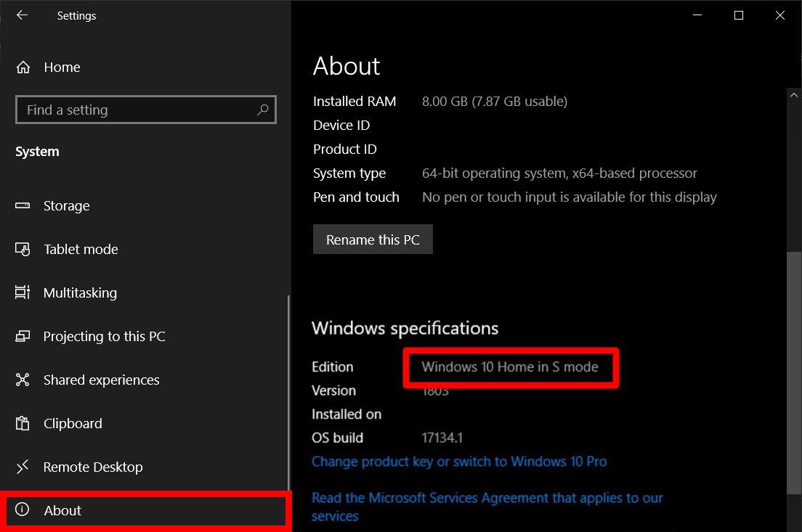
Task: Click the main content vertical scrollbar
Action: tap(794, 363)
